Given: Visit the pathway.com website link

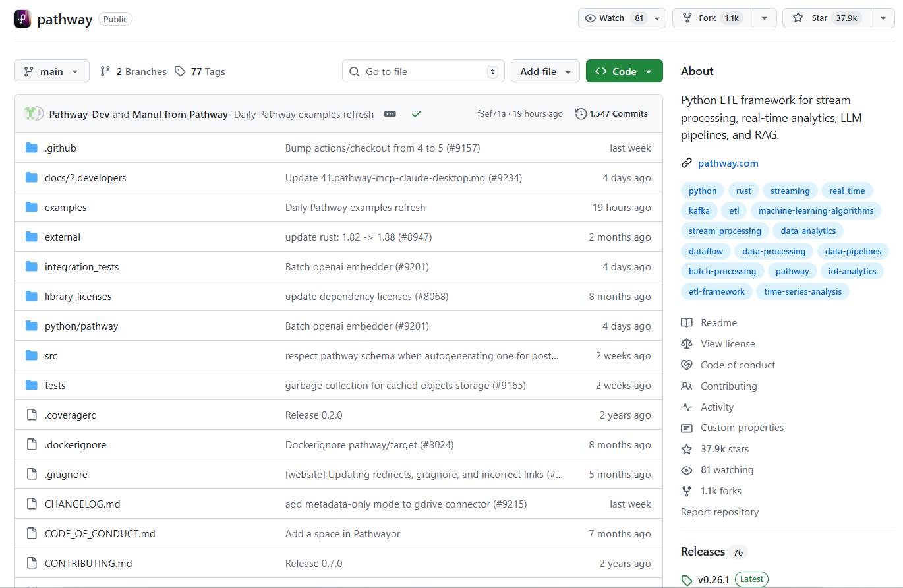Looking at the screenshot, I should [x=728, y=163].
